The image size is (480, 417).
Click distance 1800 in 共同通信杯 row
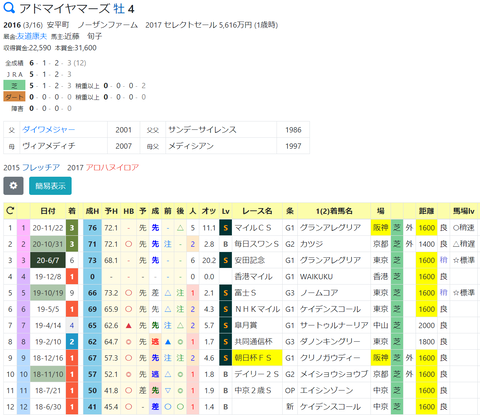point(427,342)
